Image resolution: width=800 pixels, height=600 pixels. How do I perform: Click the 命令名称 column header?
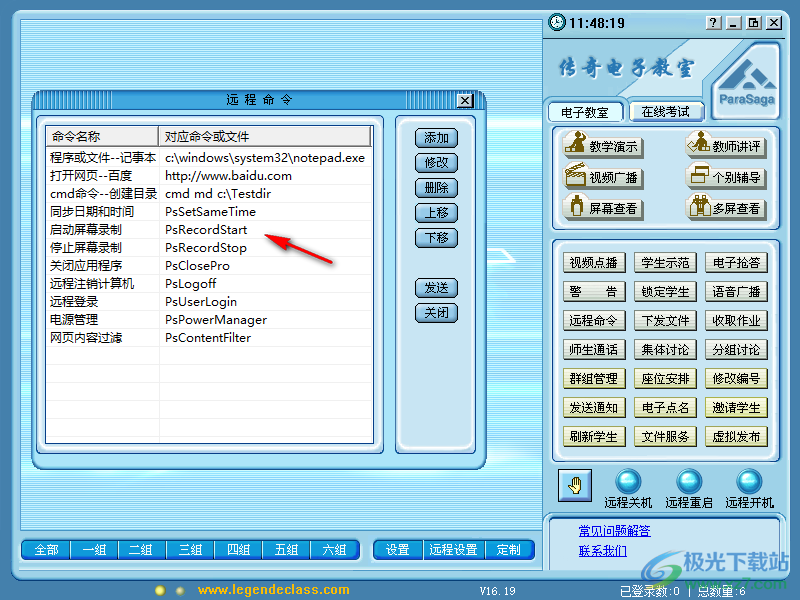tap(102, 136)
